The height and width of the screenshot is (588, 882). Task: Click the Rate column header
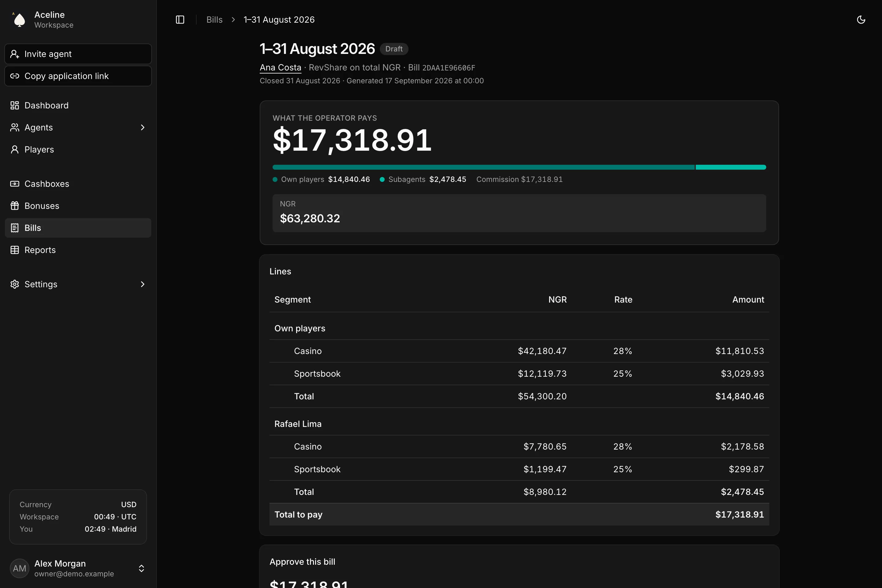(x=623, y=300)
